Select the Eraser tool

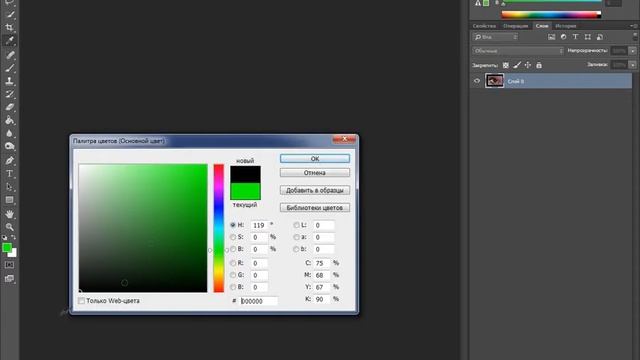coord(10,107)
